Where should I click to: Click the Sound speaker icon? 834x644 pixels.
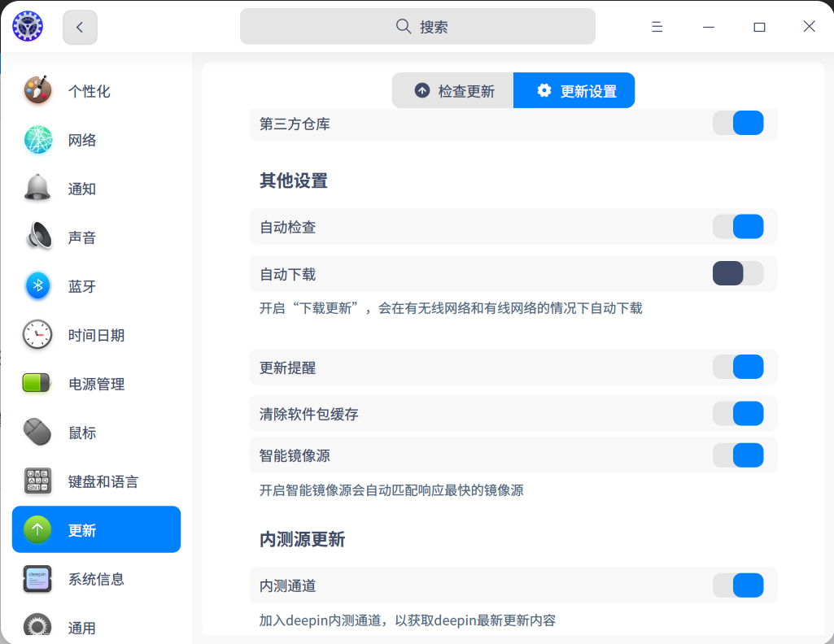(37, 237)
